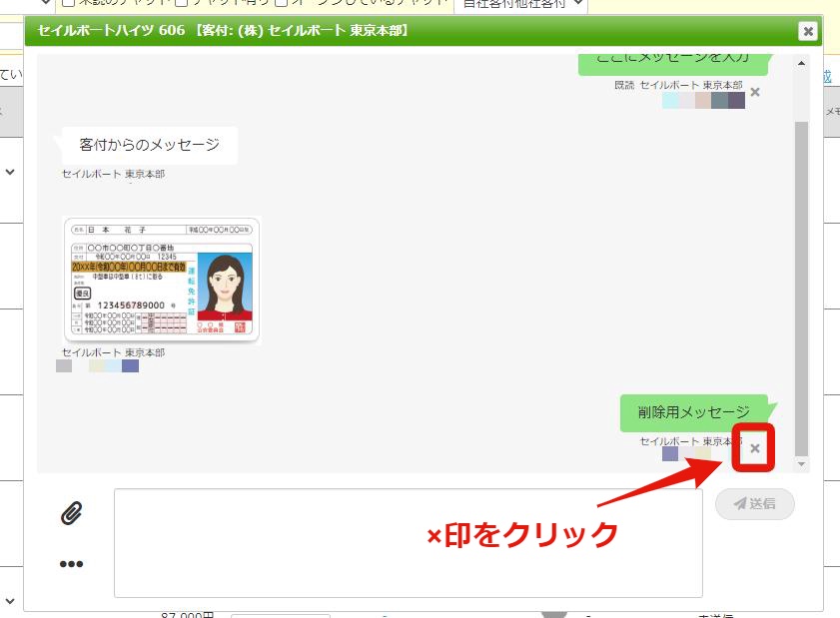Click the green 削除用メッセージ bubble

pyautogui.click(x=694, y=412)
